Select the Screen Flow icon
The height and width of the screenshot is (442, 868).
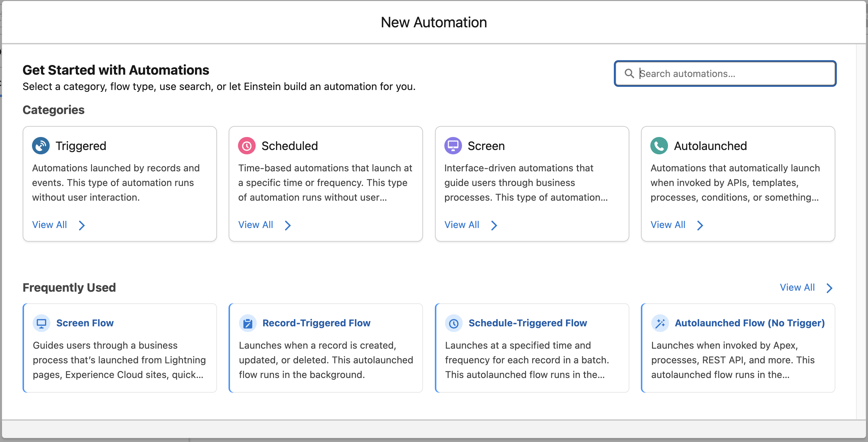41,323
